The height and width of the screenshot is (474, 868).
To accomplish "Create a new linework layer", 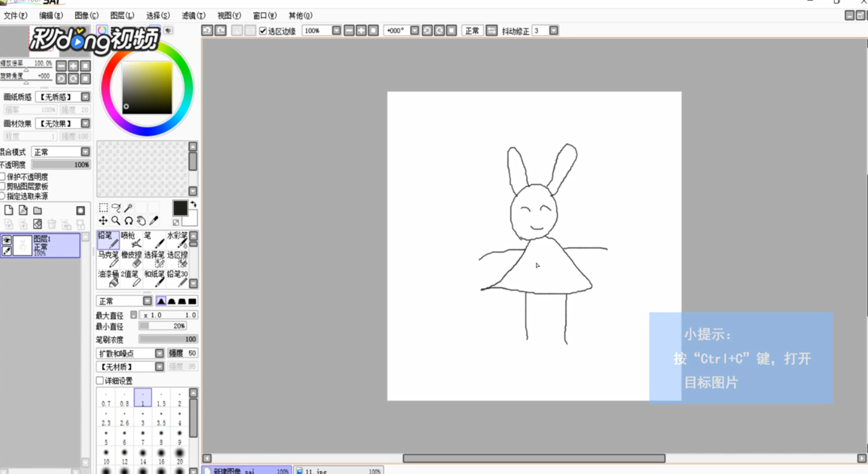I will 23,211.
